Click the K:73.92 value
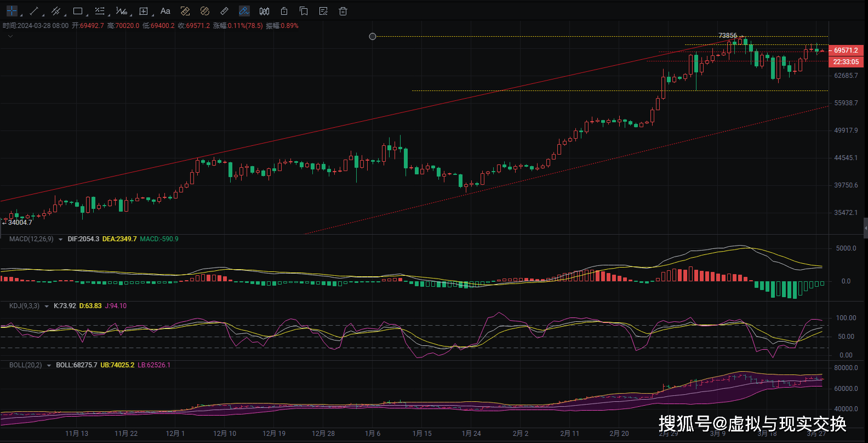Screen dimensions: 868x443 65,306
